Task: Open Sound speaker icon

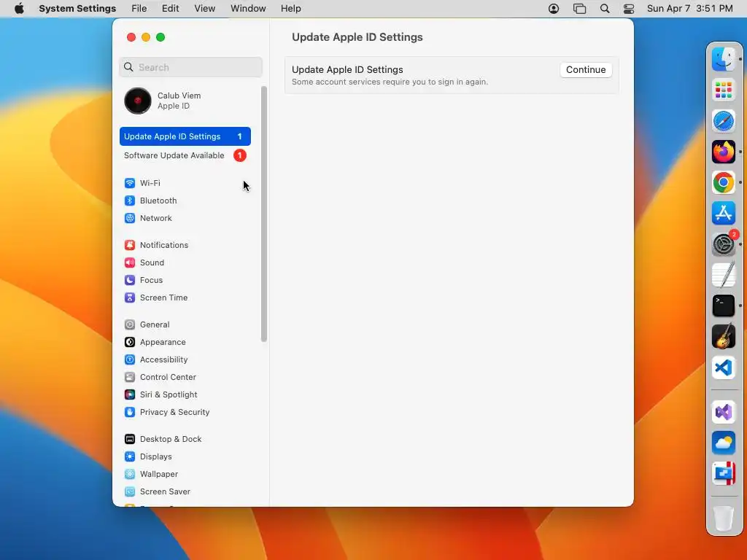Action: click(130, 262)
